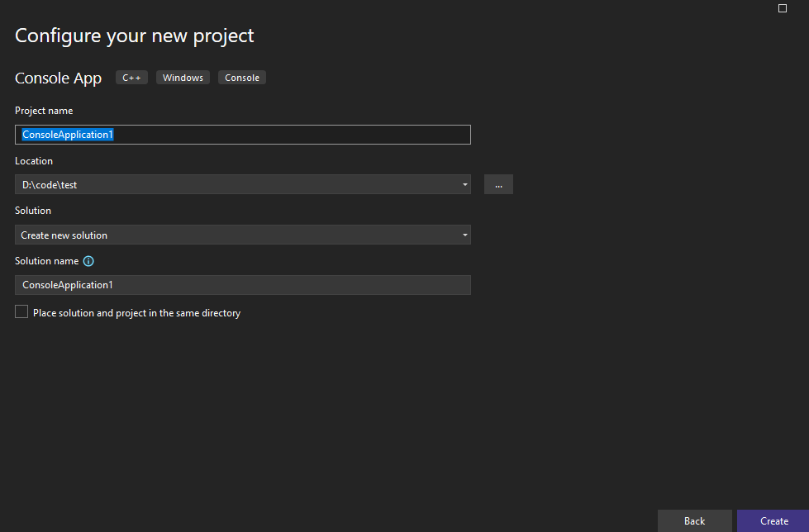Click the D:\code\test location path text

point(50,185)
